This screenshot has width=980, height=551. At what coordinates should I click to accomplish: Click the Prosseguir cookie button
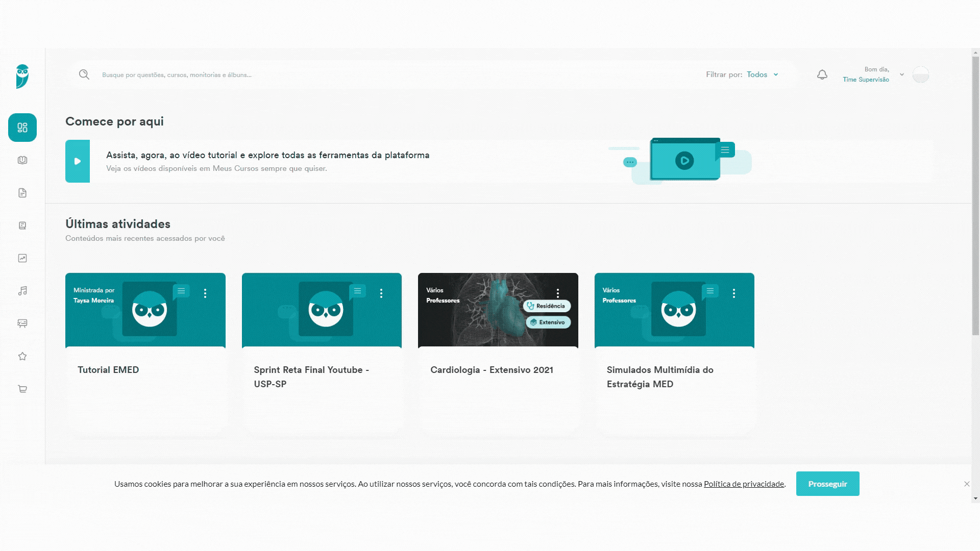point(827,484)
